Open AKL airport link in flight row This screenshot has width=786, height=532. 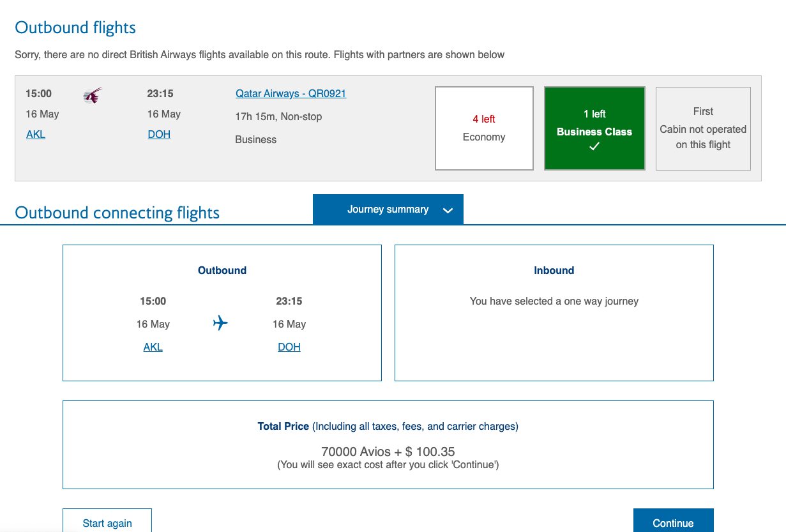pyautogui.click(x=36, y=134)
